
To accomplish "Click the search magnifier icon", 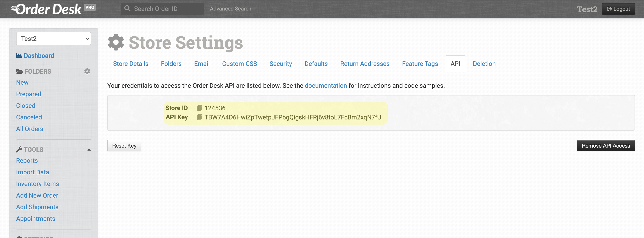I will coord(127,9).
